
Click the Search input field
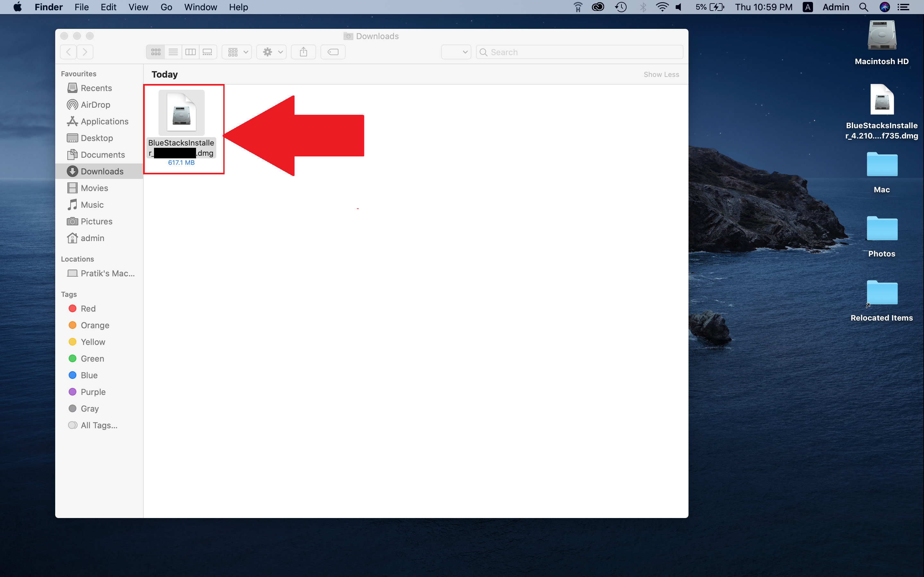579,51
